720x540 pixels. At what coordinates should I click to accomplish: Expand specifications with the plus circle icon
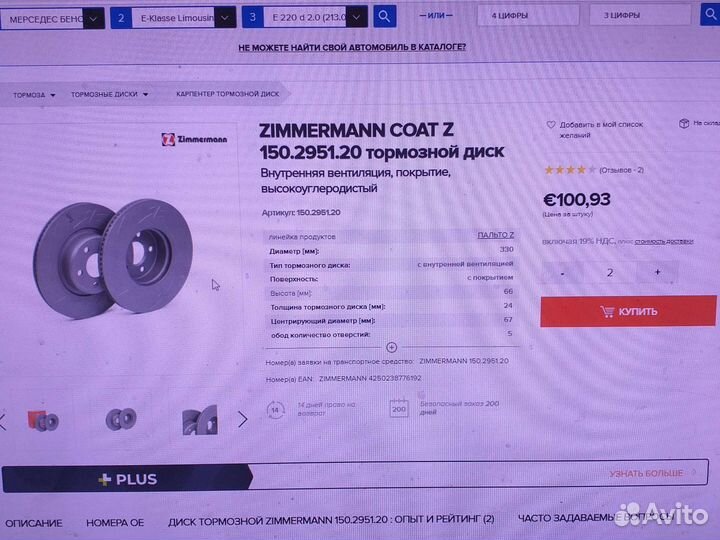point(391,347)
